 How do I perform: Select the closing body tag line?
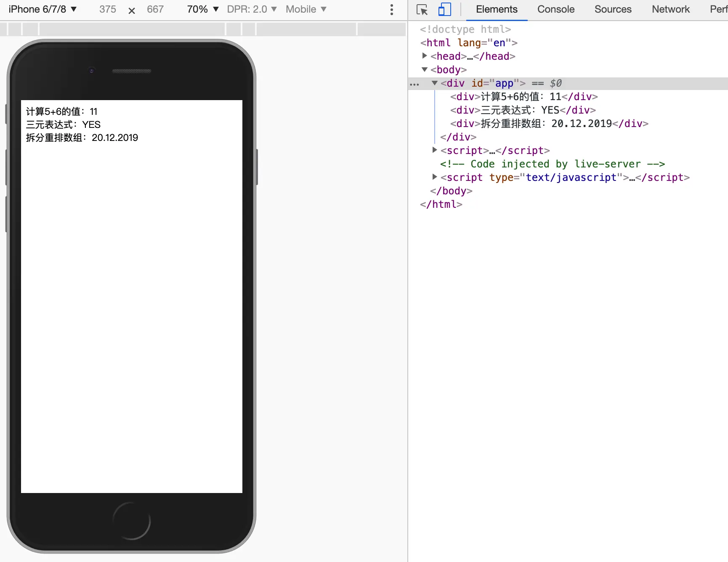click(451, 191)
